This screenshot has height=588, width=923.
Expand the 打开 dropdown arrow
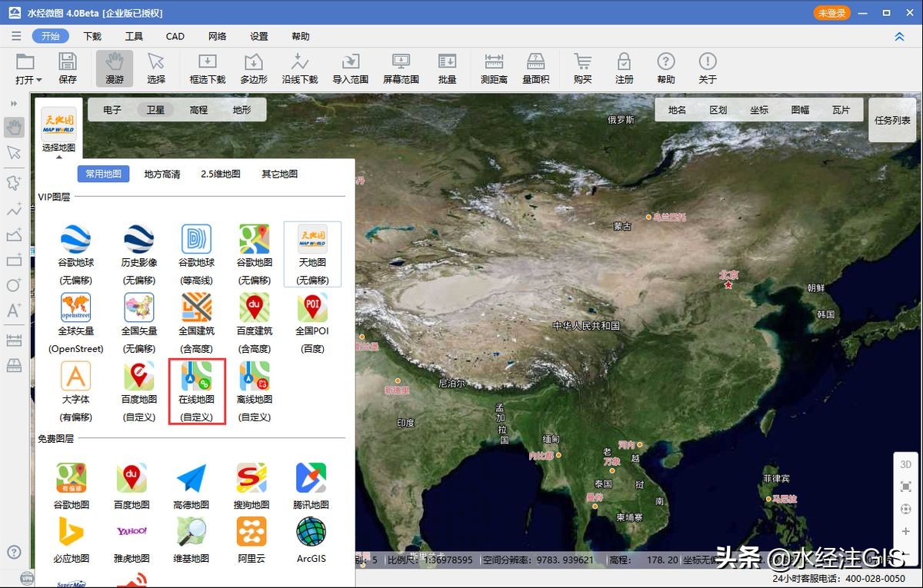40,80
